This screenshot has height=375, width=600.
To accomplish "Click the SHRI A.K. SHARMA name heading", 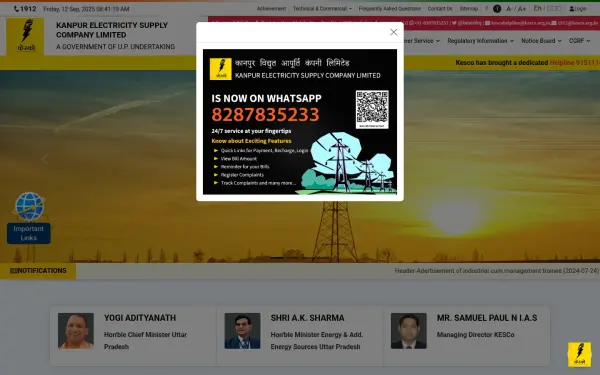I will pos(307,318).
